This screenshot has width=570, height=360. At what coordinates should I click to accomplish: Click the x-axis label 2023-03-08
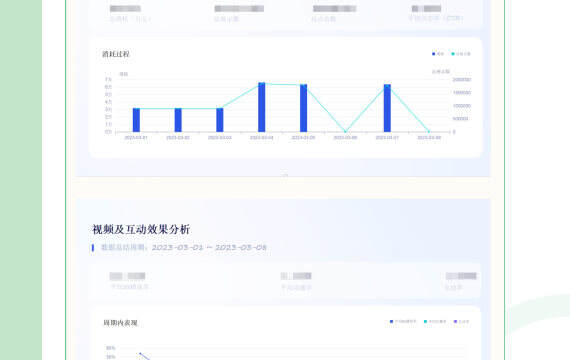point(429,138)
